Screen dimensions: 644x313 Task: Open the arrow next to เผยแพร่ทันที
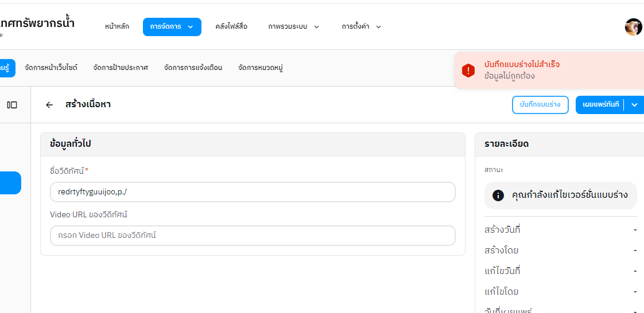[634, 105]
